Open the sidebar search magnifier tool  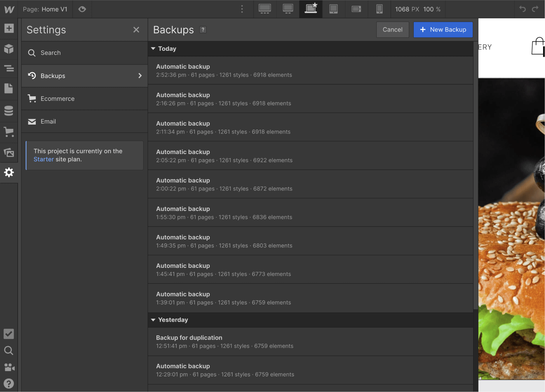click(9, 351)
